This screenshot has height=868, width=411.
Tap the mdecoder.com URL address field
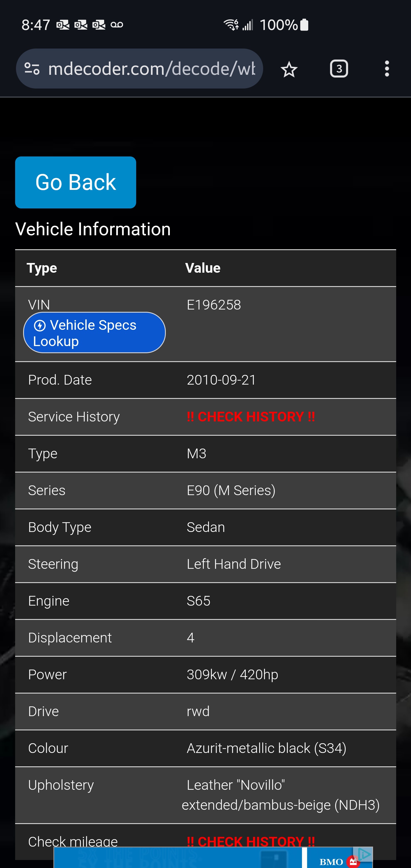[152, 69]
